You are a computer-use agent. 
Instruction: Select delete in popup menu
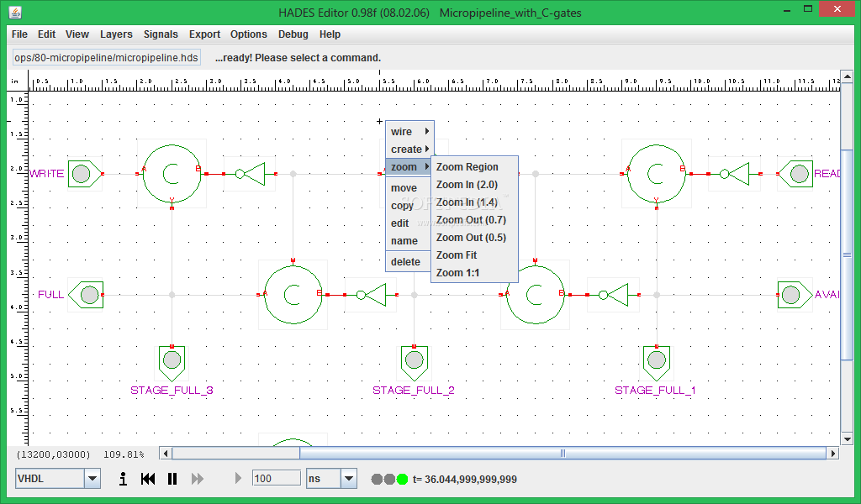(x=408, y=261)
